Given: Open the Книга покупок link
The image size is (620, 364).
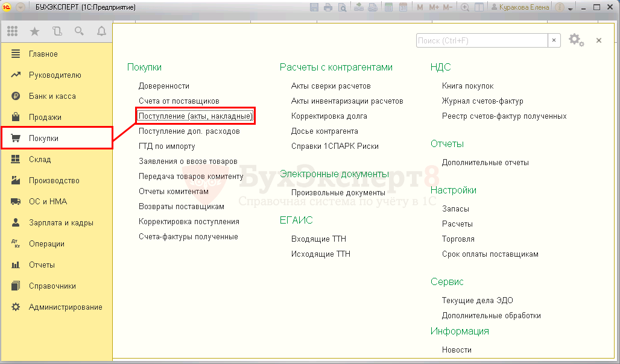Looking at the screenshot, I should click(467, 86).
